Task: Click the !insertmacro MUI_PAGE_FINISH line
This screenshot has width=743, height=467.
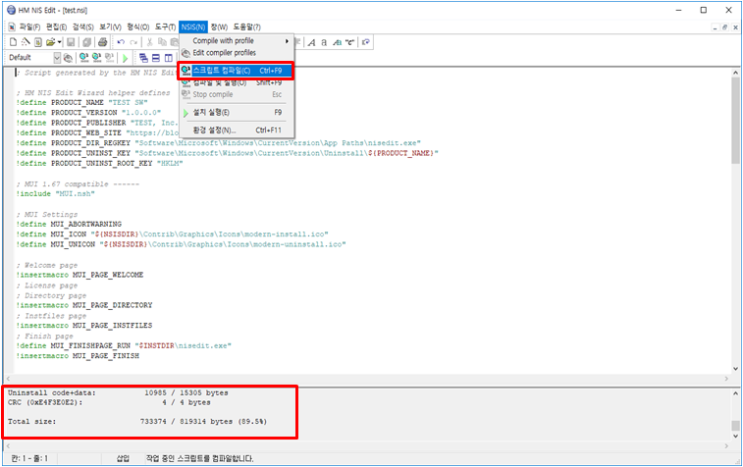Action: (78, 356)
